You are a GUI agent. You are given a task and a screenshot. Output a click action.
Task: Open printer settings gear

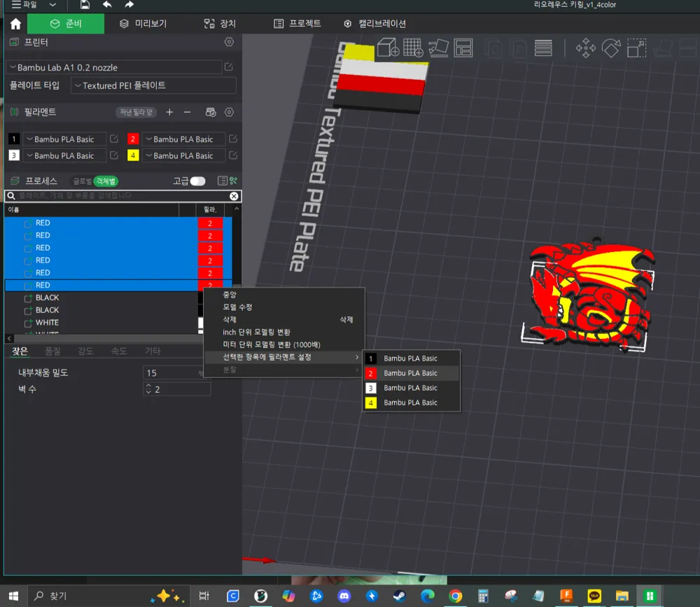(229, 42)
